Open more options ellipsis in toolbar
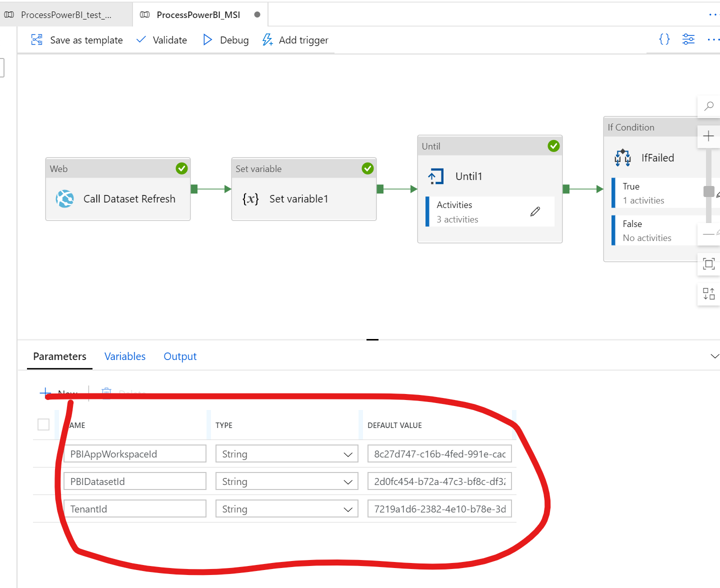720x588 pixels. [713, 39]
